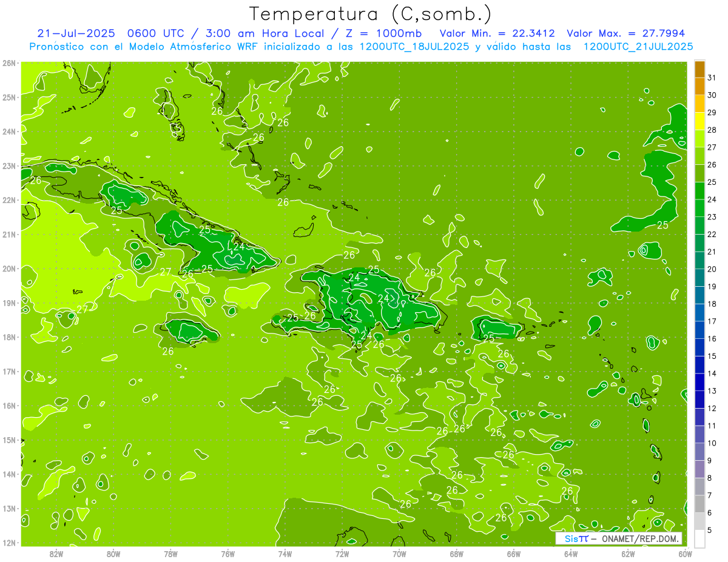The image size is (728, 562).
Task: Click the 62W longitude axis label
Action: (628, 554)
